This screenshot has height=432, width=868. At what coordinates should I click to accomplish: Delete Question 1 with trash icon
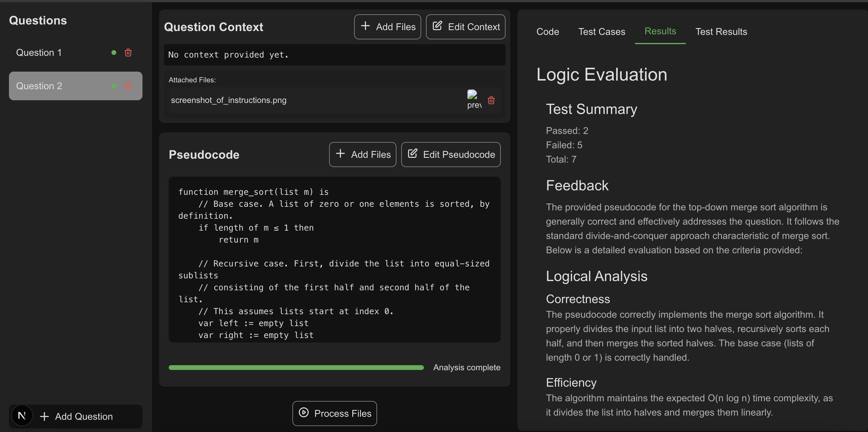tap(128, 53)
